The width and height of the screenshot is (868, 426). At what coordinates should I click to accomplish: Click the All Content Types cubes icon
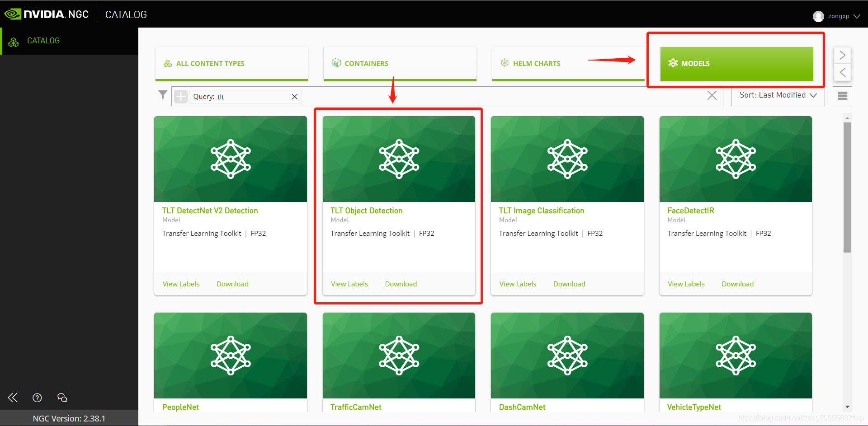pyautogui.click(x=168, y=64)
